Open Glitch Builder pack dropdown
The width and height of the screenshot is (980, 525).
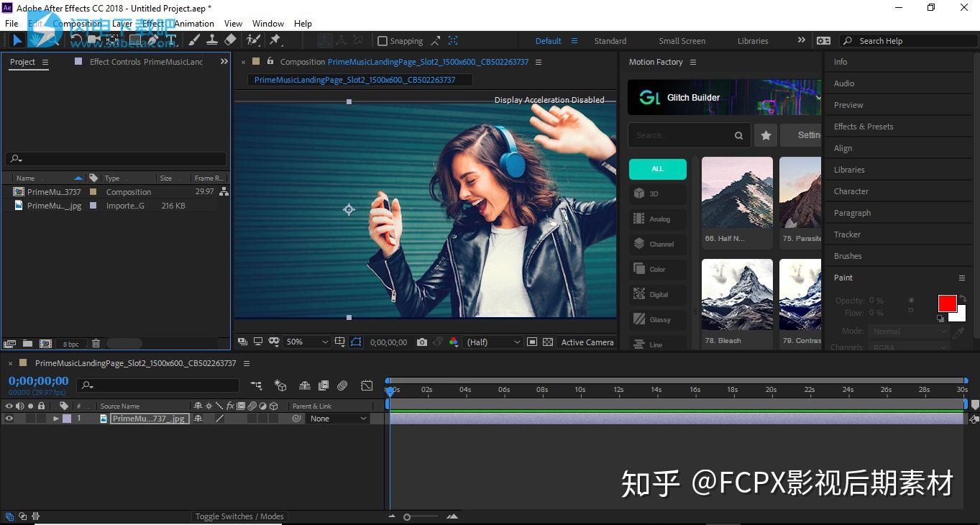pyautogui.click(x=818, y=98)
